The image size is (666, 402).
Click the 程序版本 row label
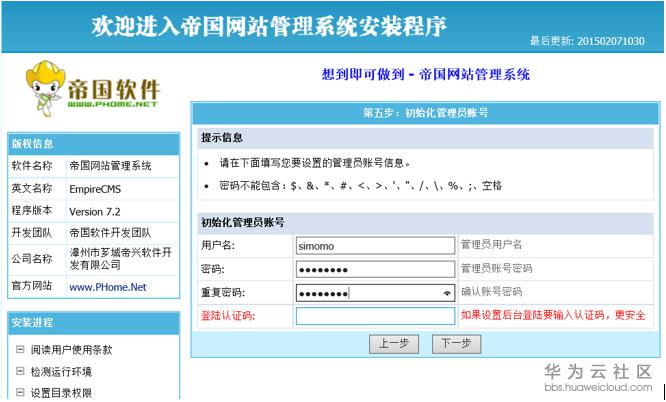(32, 211)
